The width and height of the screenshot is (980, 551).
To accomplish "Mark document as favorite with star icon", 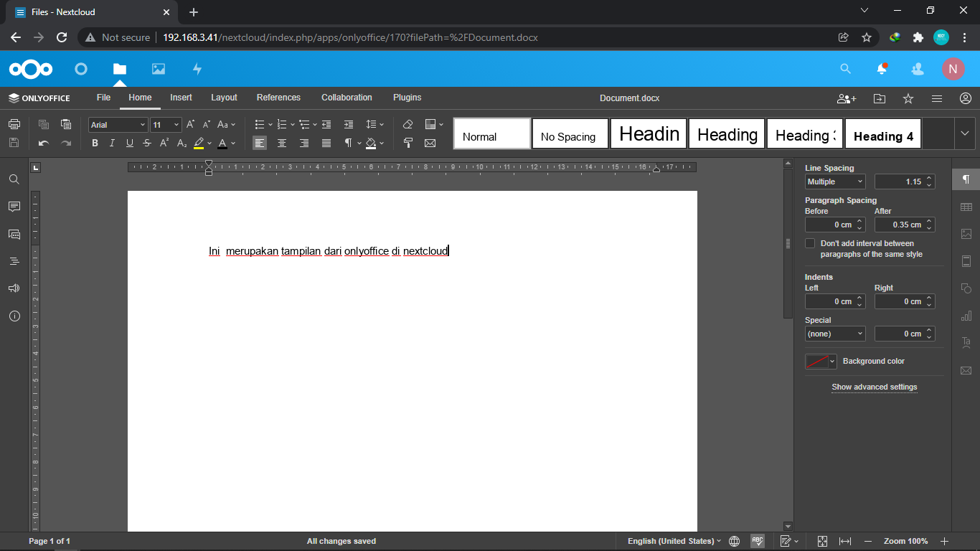I will pyautogui.click(x=908, y=98).
